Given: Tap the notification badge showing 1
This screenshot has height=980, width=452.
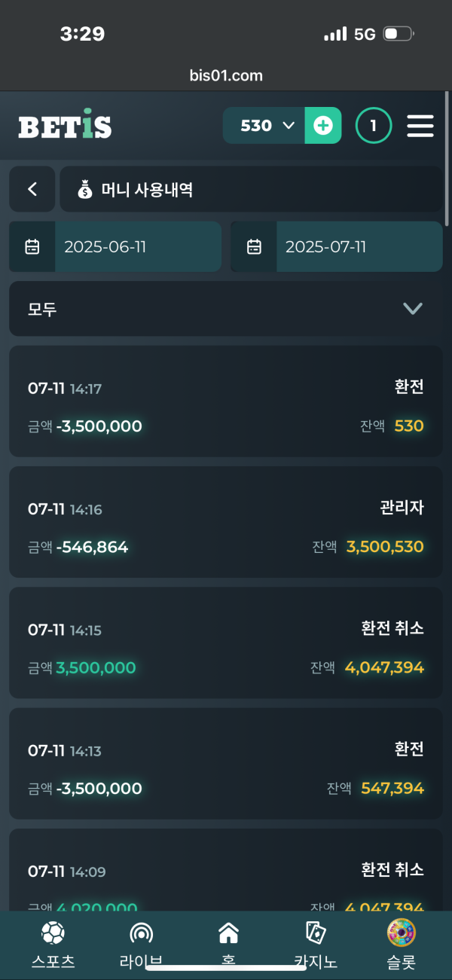Looking at the screenshot, I should tap(374, 126).
